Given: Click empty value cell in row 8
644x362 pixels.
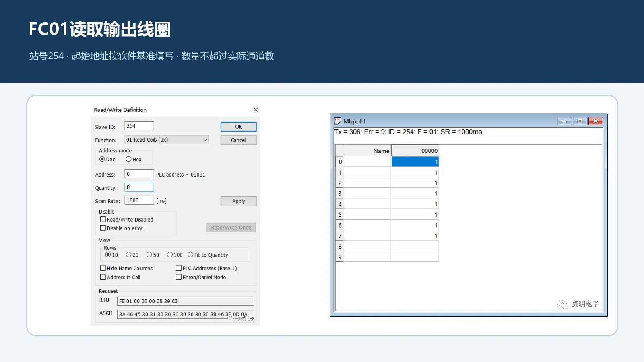Looking at the screenshot, I should (415, 246).
